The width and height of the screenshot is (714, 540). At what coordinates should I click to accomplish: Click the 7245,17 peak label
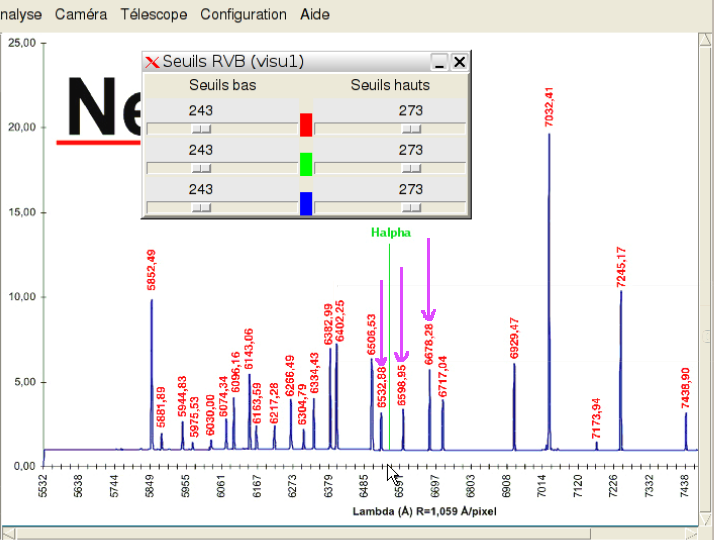[621, 267]
